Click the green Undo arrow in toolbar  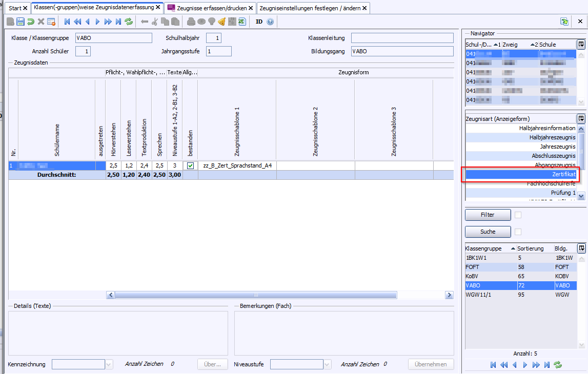pyautogui.click(x=31, y=22)
